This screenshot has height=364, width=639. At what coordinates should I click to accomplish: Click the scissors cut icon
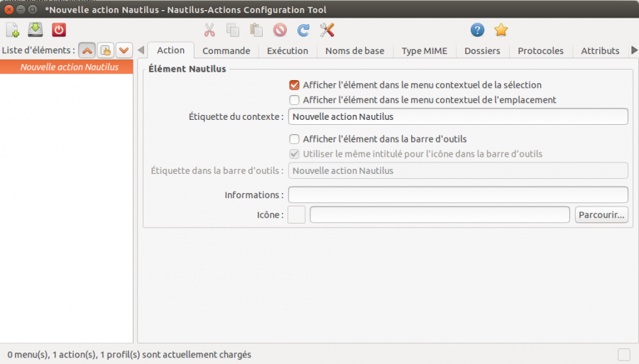click(x=209, y=30)
